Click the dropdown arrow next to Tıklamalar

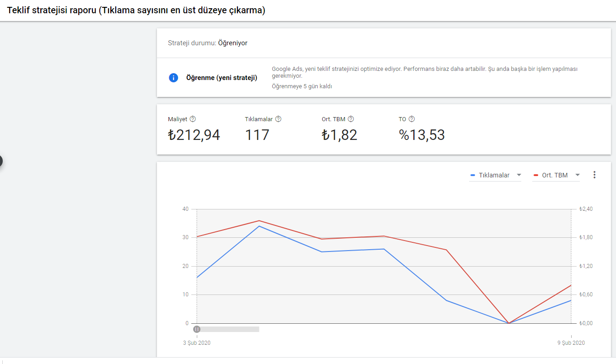[519, 175]
